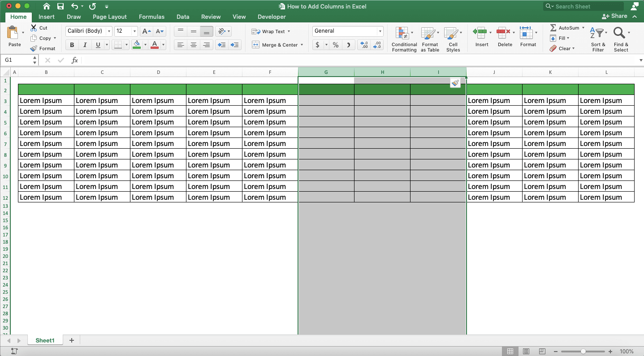Align text right
Image resolution: width=644 pixels, height=356 pixels.
[207, 45]
